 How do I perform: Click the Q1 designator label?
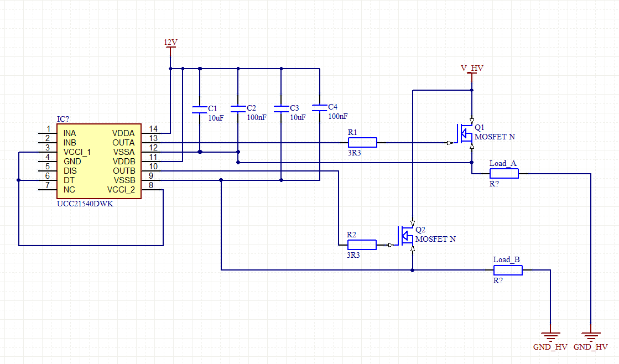point(479,128)
